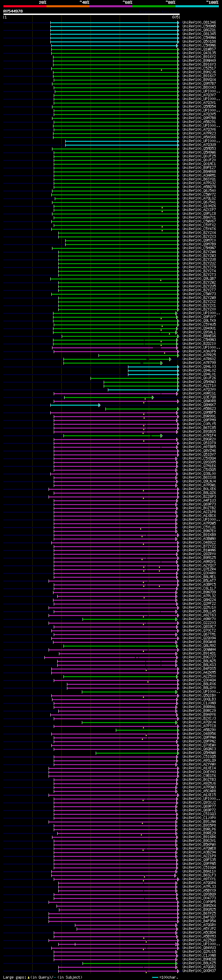Select hit UniRef100_A7PR23
The width and height of the screenshot is (222, 980).
pyautogui.click(x=199, y=133)
